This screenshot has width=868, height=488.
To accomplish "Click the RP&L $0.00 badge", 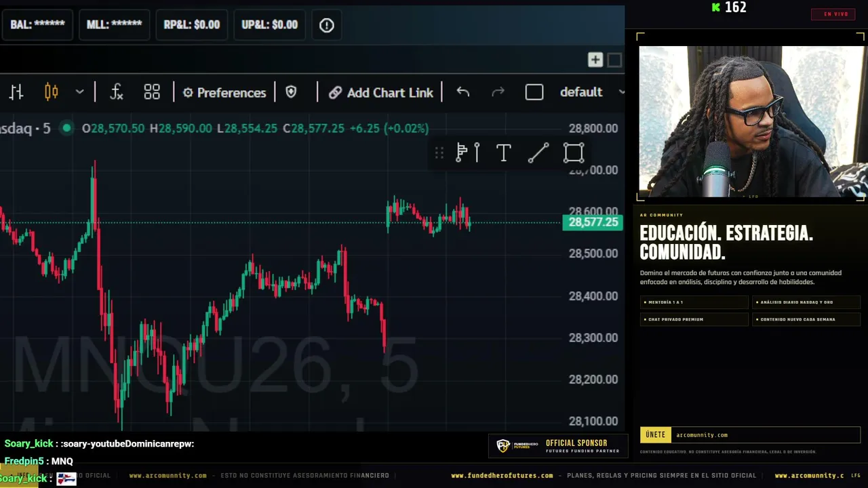I will (192, 25).
